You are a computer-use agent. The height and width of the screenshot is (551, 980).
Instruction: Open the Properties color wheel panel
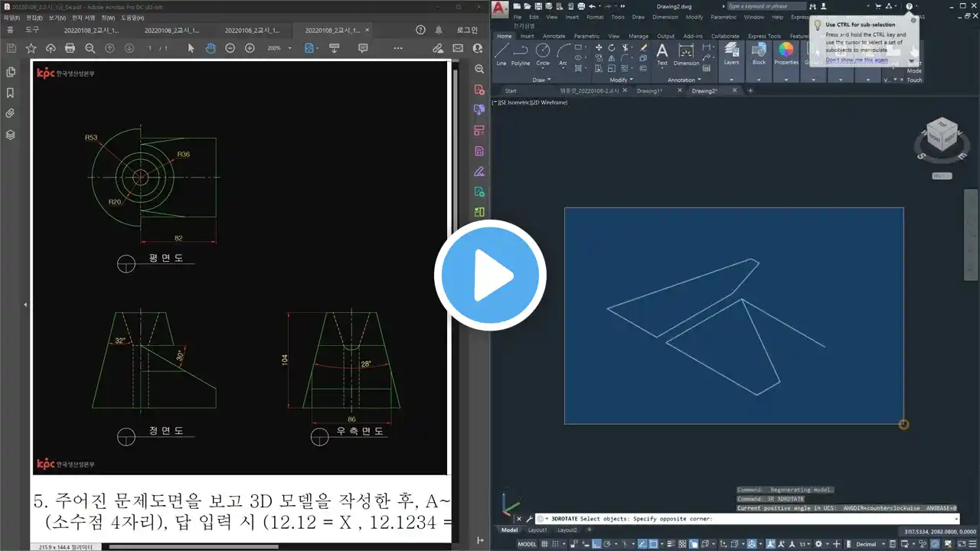point(786,54)
